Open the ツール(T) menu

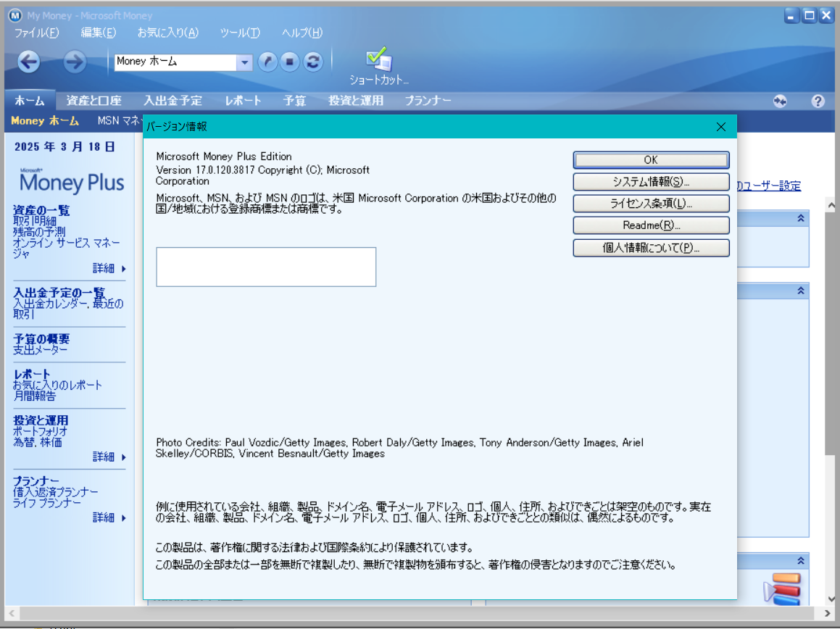240,33
